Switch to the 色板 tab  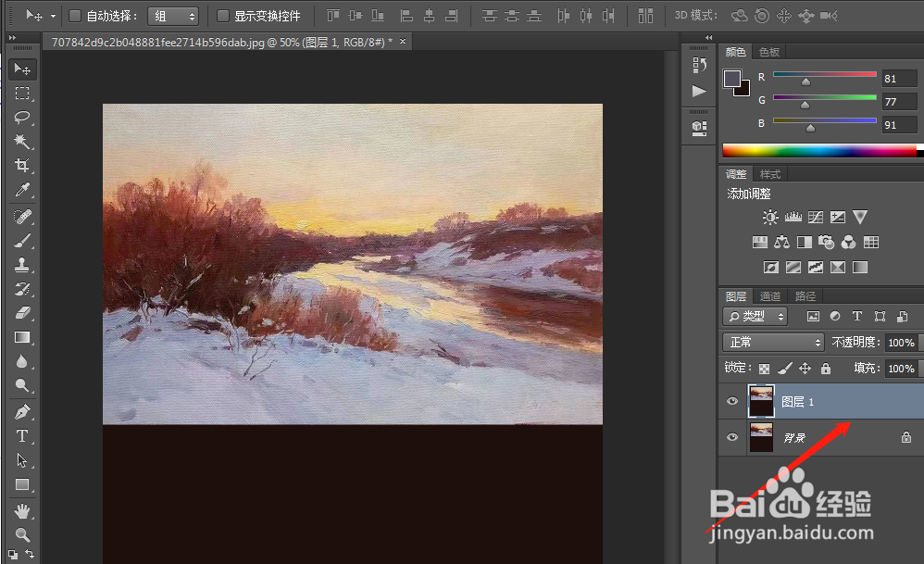point(769,52)
